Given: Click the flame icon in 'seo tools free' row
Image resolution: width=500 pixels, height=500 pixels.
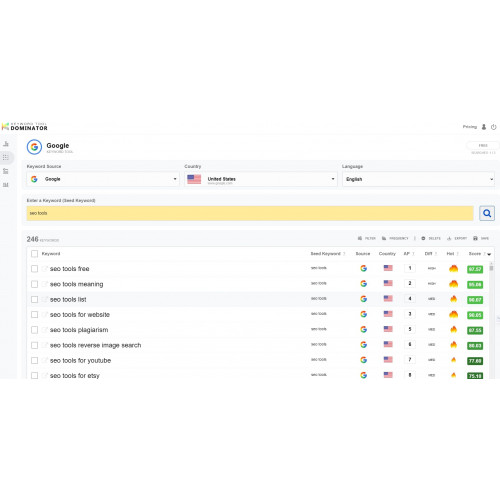Looking at the screenshot, I should (x=453, y=268).
